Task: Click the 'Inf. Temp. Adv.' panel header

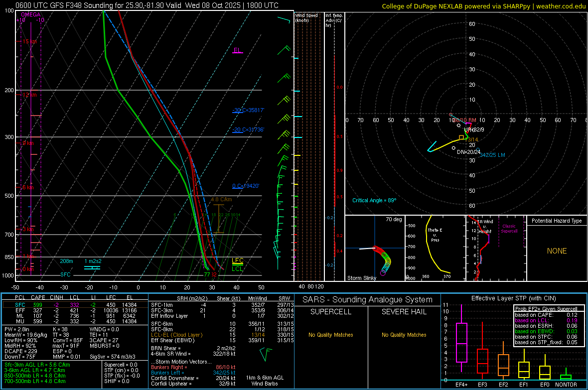Action: tap(334, 20)
